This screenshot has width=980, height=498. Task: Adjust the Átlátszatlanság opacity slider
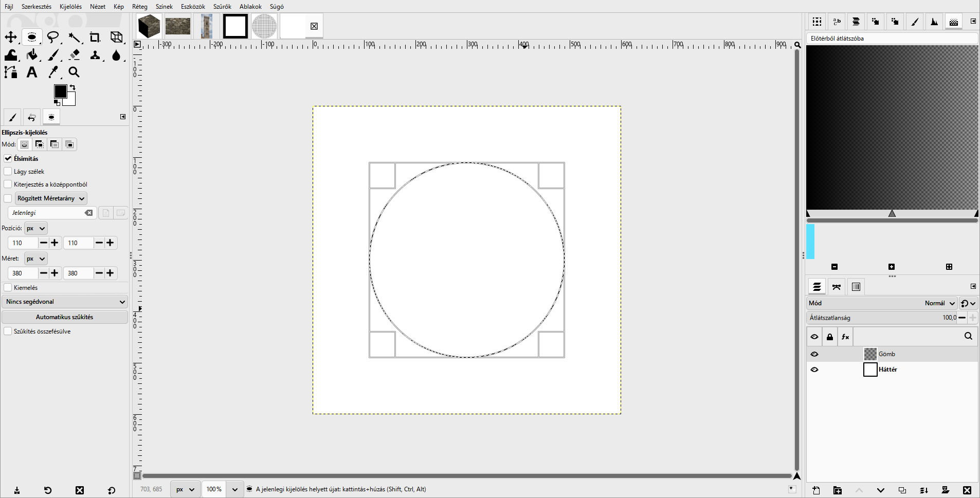[x=882, y=318]
